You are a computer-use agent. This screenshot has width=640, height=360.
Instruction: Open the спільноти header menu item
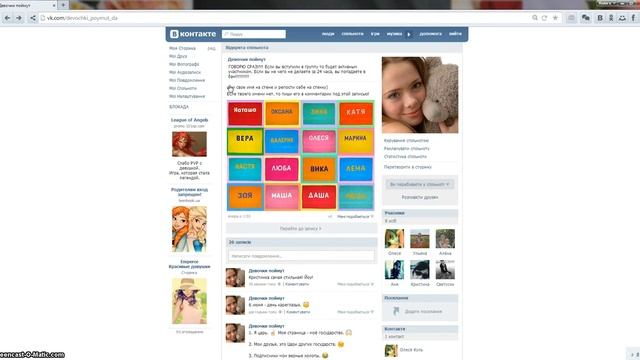coord(352,34)
